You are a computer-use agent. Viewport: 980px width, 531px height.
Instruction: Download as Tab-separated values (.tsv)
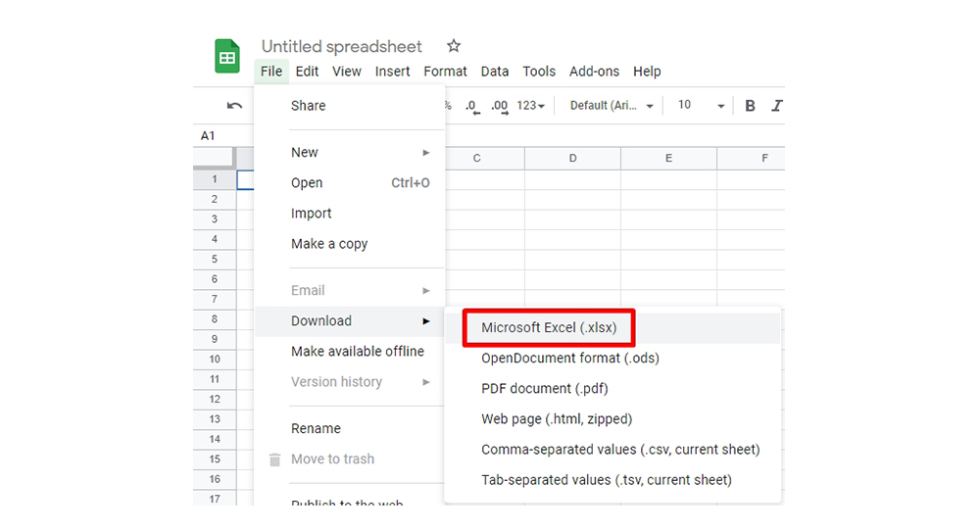(x=612, y=480)
